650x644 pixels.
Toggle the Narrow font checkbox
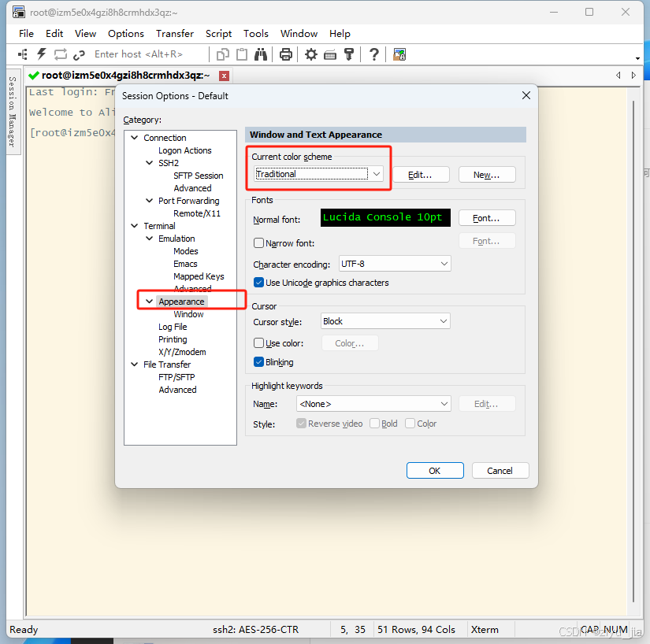258,242
